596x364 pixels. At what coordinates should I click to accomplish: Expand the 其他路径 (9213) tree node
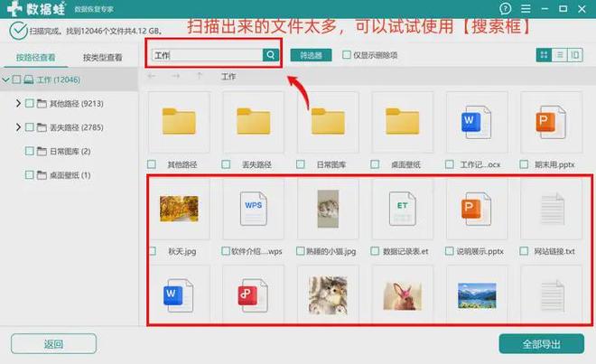18,103
